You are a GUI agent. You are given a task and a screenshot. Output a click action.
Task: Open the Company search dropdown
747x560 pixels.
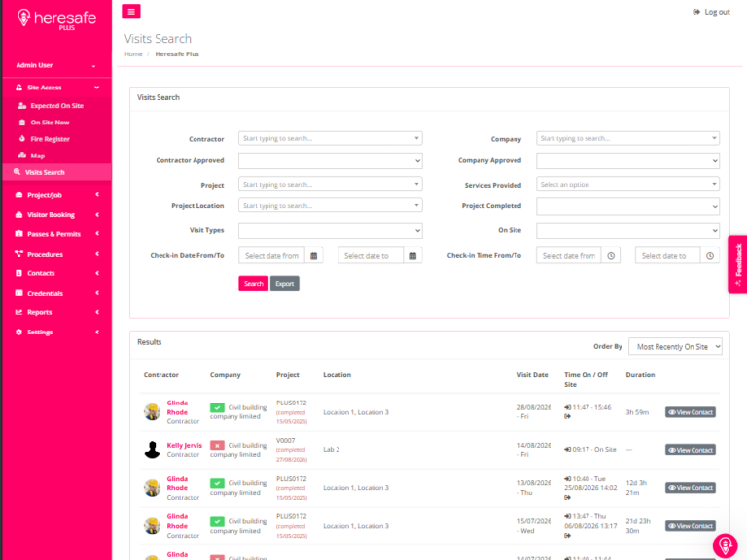(627, 139)
